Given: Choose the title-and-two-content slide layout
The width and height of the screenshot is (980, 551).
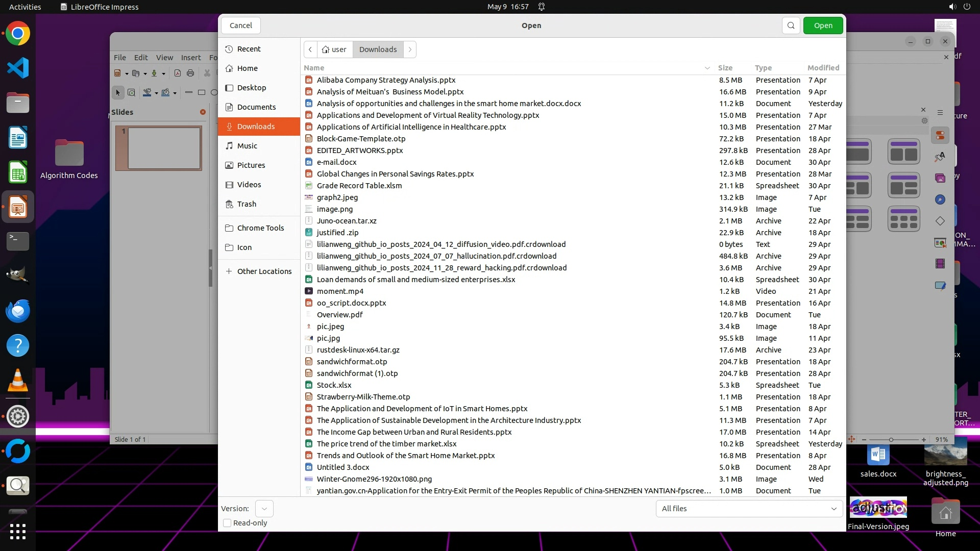Looking at the screenshot, I should coord(903,152).
